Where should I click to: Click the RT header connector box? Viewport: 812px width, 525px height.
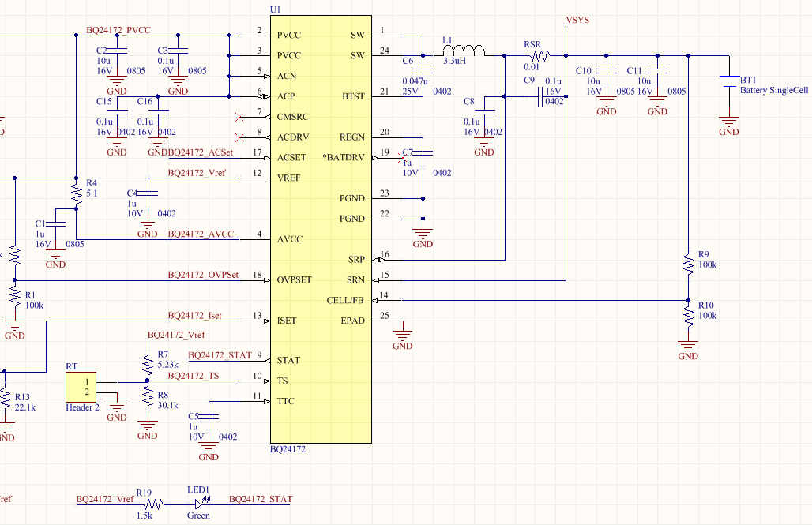[81, 387]
